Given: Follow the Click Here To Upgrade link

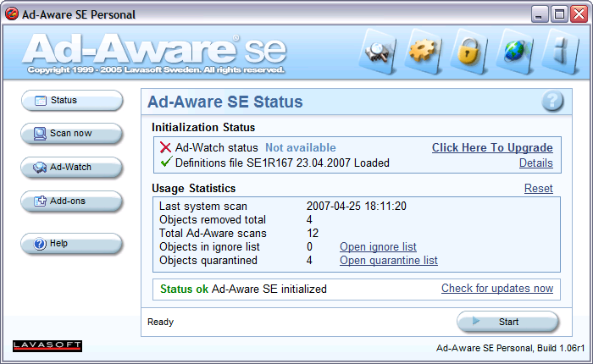Looking at the screenshot, I should point(492,147).
